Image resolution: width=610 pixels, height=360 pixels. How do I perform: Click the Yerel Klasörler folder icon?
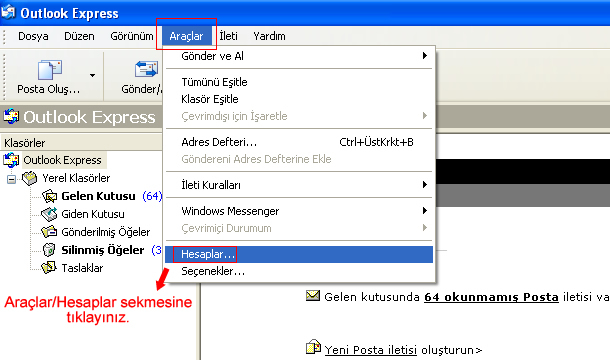click(30, 178)
